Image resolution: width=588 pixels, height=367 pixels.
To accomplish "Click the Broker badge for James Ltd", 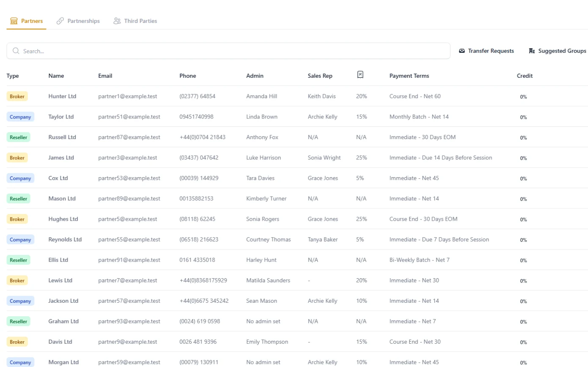I will click(x=17, y=158).
